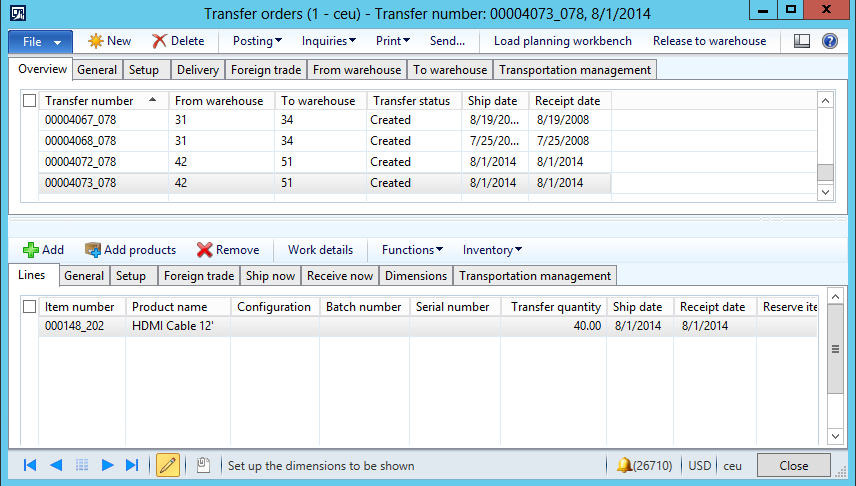Click the New record sun icon
The height and width of the screenshot is (486, 856).
point(96,41)
